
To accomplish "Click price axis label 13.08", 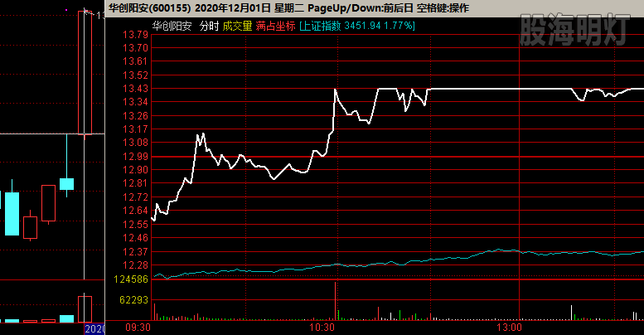I will 136,143.
